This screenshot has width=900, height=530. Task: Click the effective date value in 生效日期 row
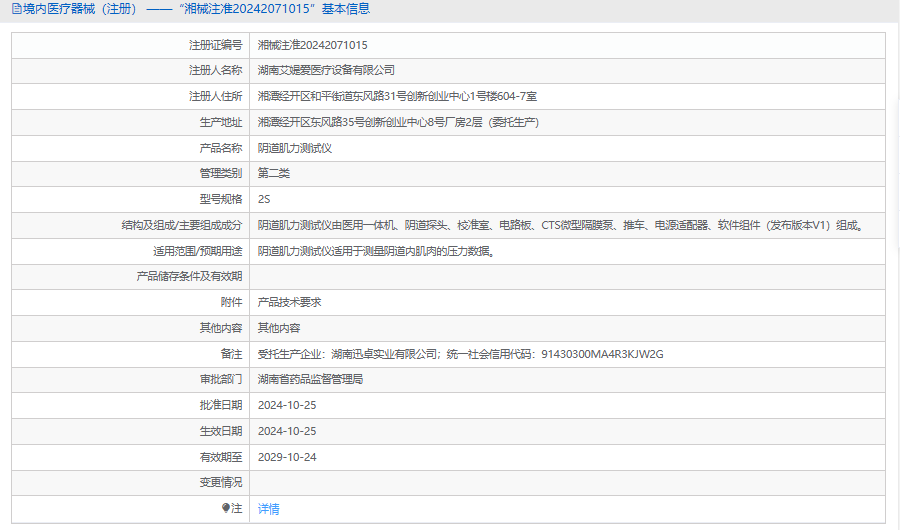pyautogui.click(x=287, y=431)
